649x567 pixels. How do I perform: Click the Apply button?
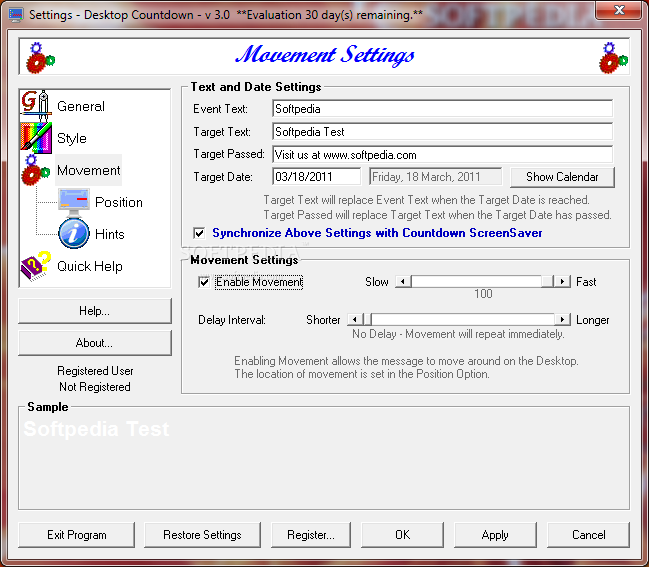coord(495,535)
